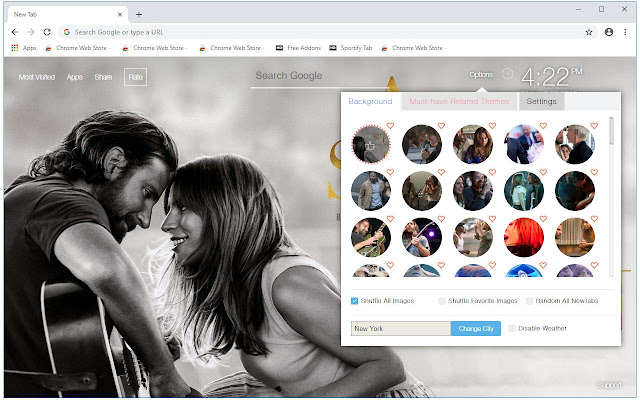This screenshot has height=400, width=640.
Task: Click the browser forward arrow
Action: [31, 32]
